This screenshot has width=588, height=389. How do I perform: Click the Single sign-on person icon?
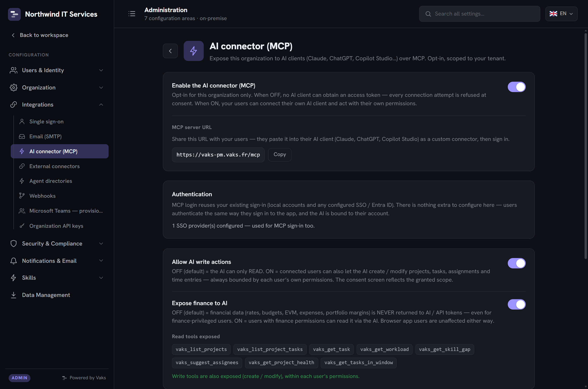coord(22,121)
